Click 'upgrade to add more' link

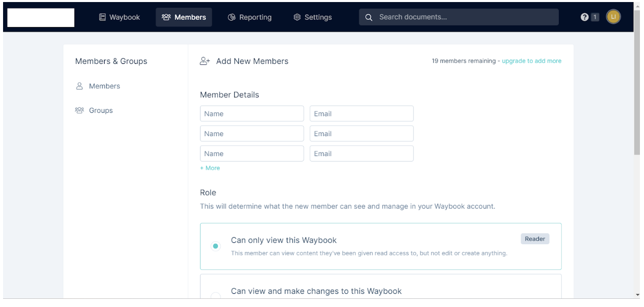pos(531,61)
